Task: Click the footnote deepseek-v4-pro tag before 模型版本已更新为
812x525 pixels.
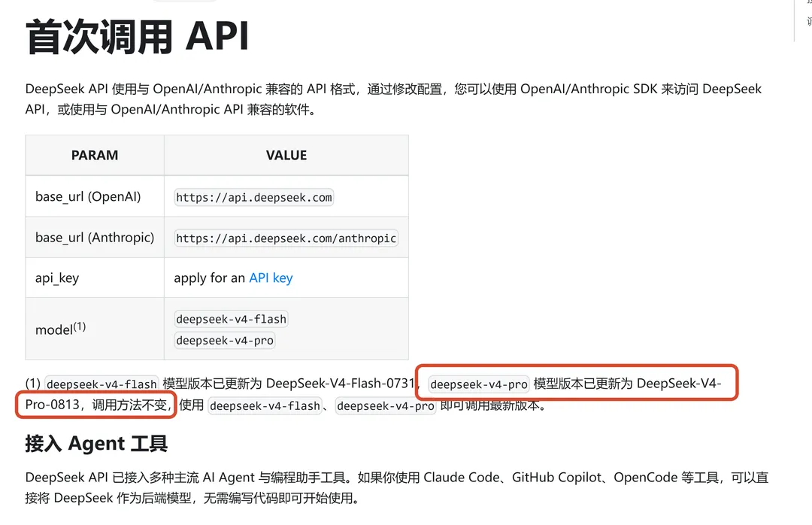Action: [479, 384]
